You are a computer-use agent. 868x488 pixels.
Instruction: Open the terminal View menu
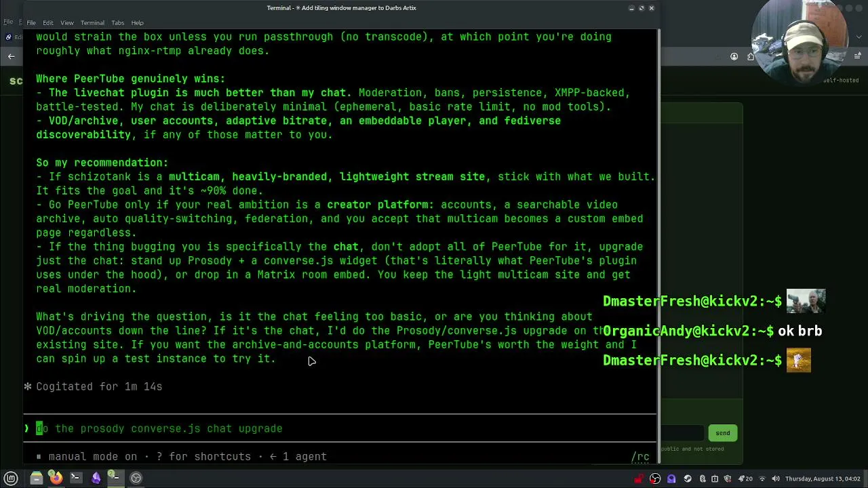(x=67, y=22)
